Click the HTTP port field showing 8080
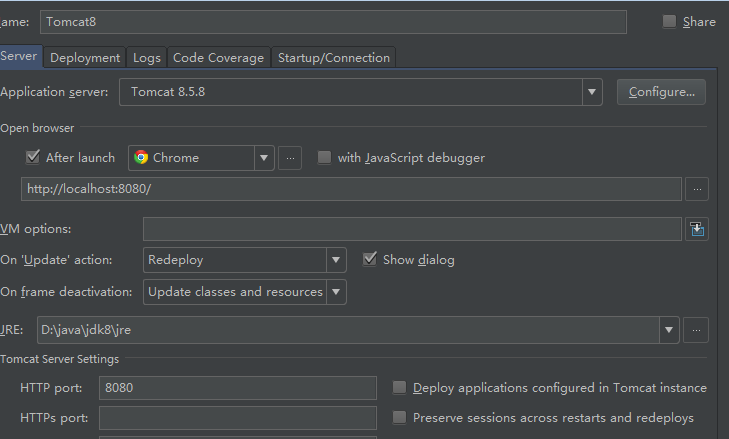The width and height of the screenshot is (729, 439). (x=238, y=388)
